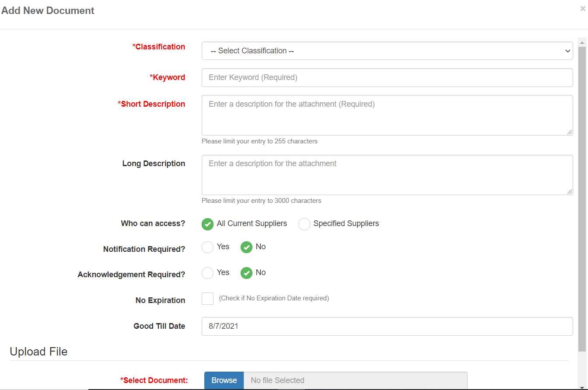Viewport: 588px width, 390px height.
Task: Click the 'Acknowledgement Required?' label
Action: [132, 275]
